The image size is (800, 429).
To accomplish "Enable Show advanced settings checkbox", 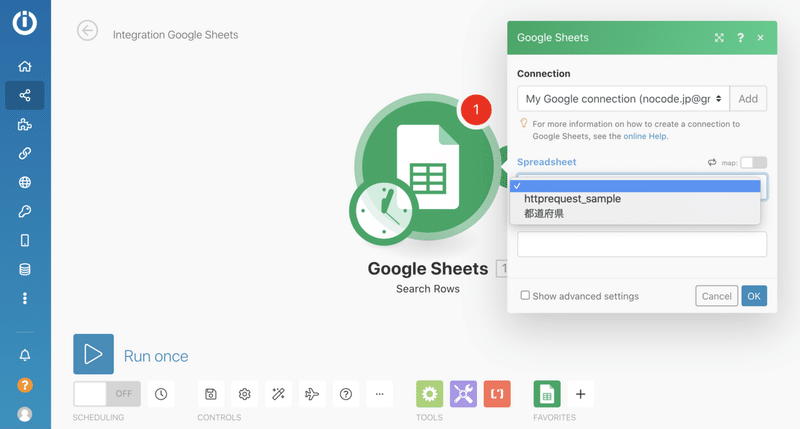I will pyautogui.click(x=525, y=295).
